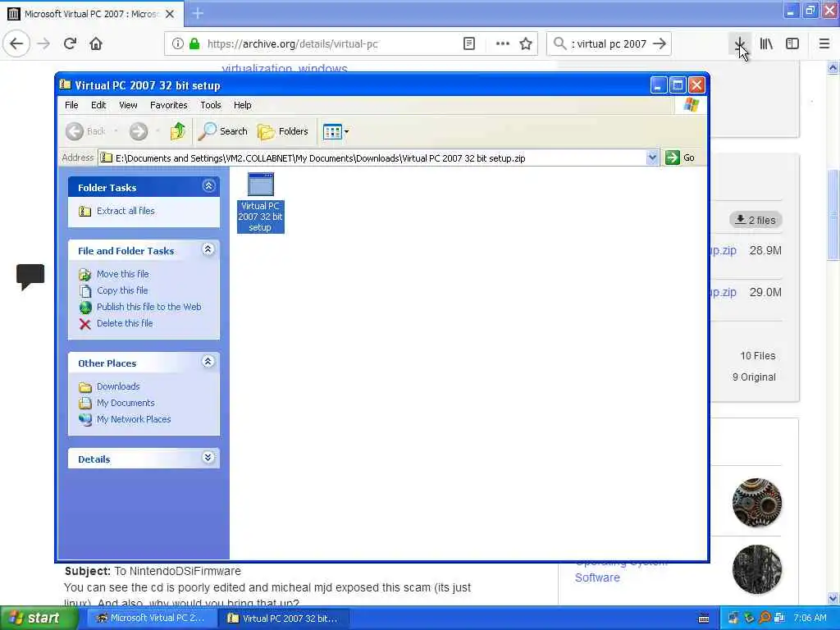Click the black speech bubble feedback icon
840x630 pixels.
30,276
